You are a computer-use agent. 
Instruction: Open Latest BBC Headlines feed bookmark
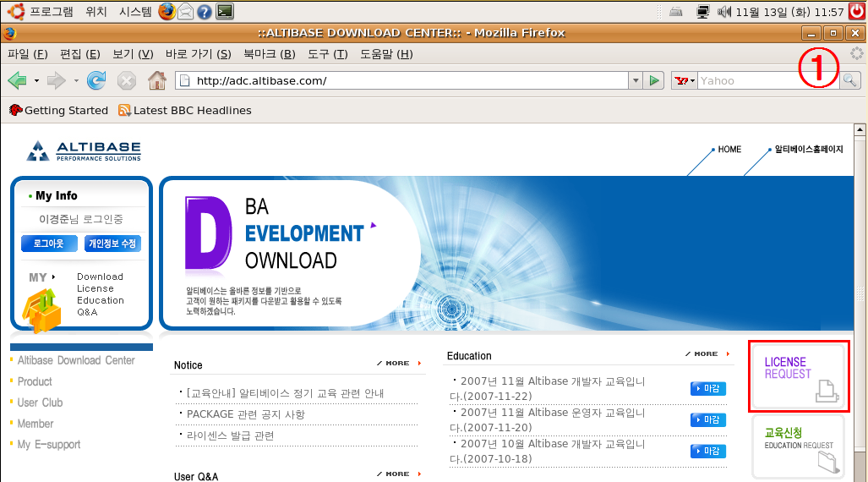click(185, 110)
